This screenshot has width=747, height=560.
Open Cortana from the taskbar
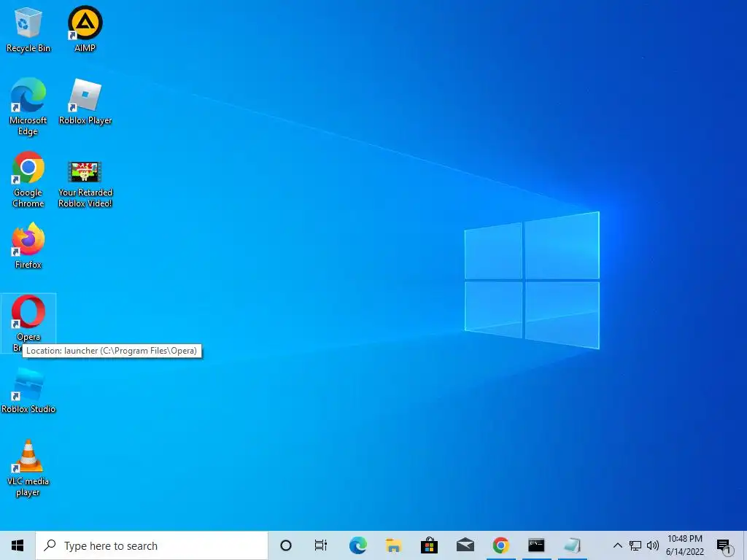click(286, 545)
